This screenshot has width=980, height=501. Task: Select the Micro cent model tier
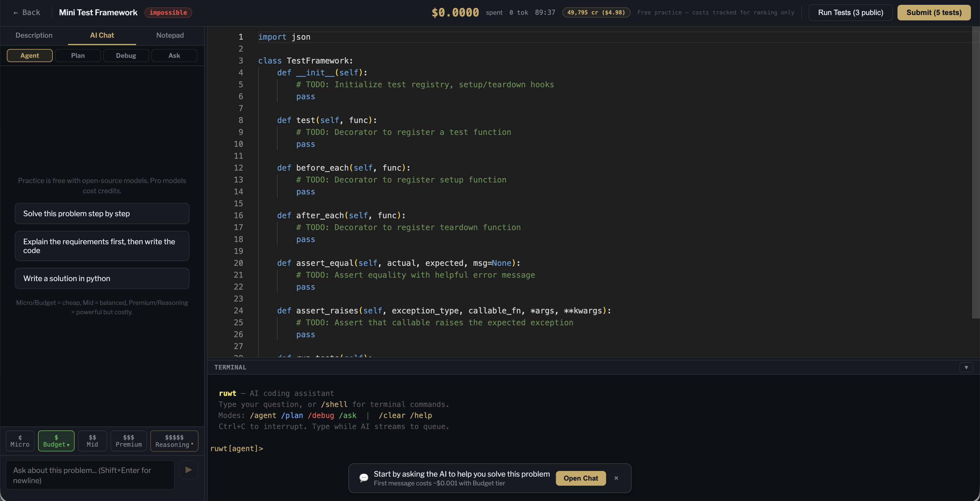pyautogui.click(x=20, y=441)
